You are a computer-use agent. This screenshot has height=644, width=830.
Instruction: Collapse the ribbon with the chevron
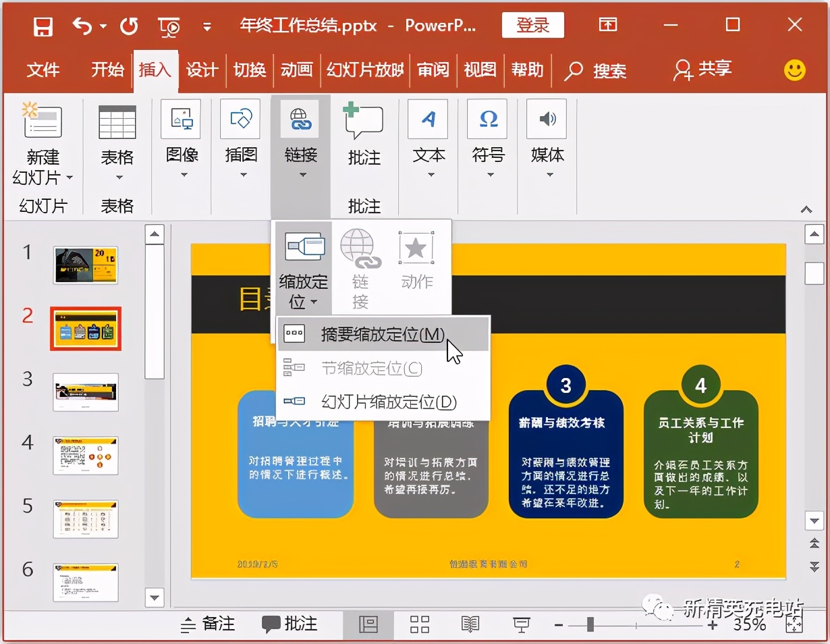(x=806, y=209)
